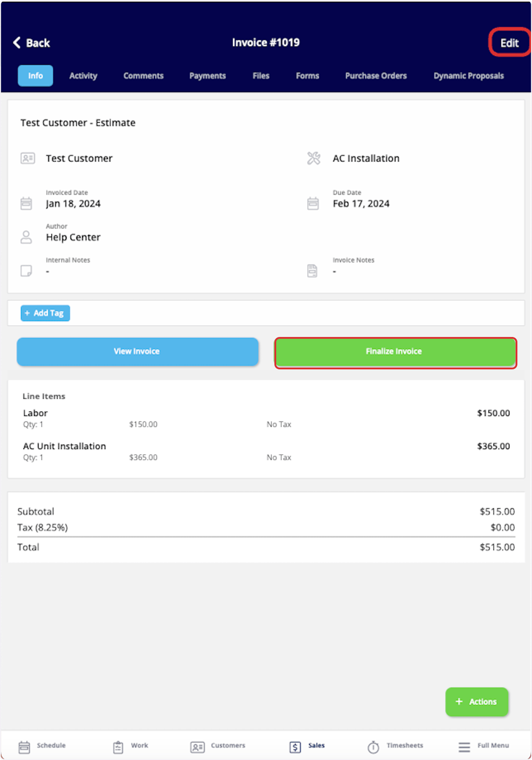The image size is (532, 760).
Task: Switch to the Activity tab
Action: 83,76
